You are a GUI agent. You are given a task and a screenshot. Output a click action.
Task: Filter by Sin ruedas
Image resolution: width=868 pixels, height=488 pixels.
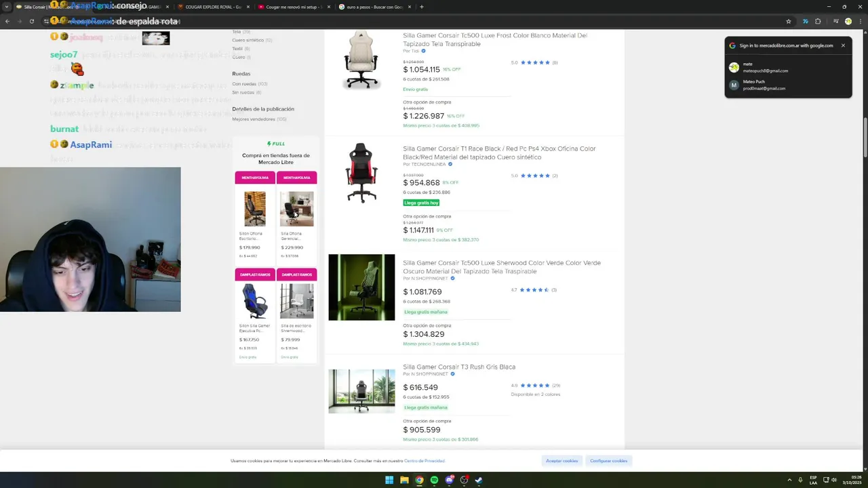click(246, 92)
